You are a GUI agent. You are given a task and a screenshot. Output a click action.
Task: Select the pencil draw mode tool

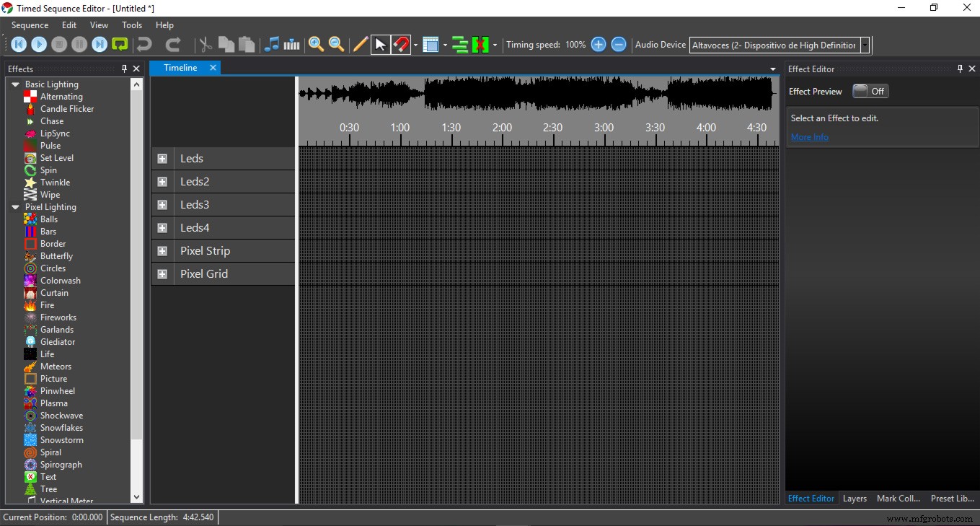(x=360, y=45)
